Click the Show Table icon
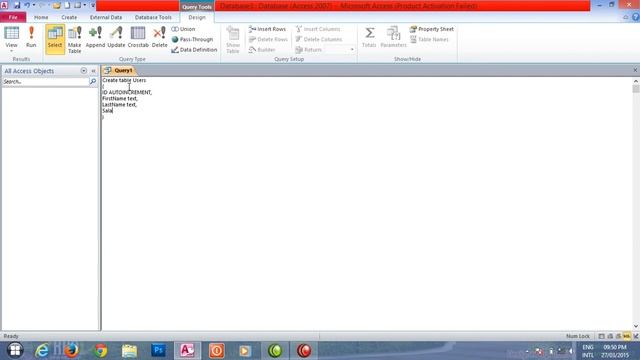This screenshot has width=640, height=360. [x=233, y=39]
